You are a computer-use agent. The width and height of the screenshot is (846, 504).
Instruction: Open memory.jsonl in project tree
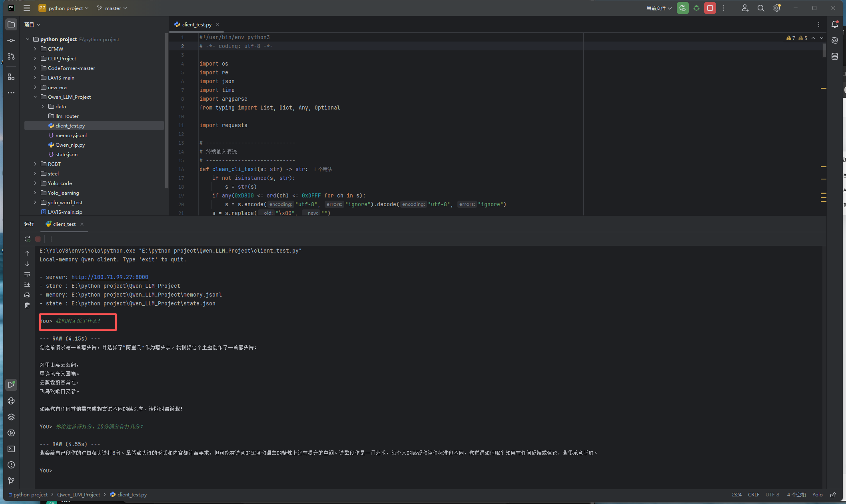(71, 135)
